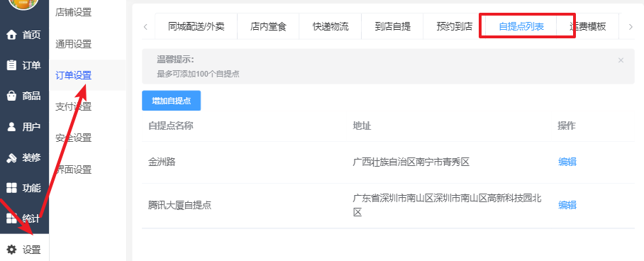Click the home icon beside 首页

click(12, 35)
